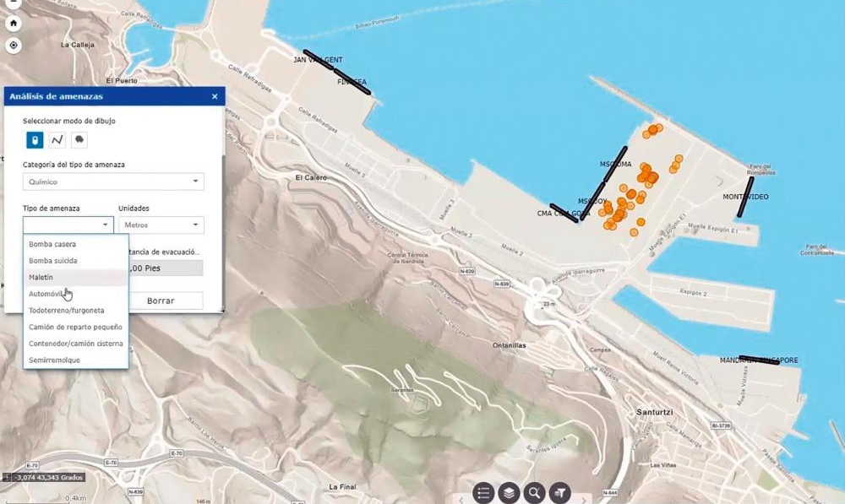845x504 pixels.
Task: Open the filter funnel widget
Action: pos(559,492)
